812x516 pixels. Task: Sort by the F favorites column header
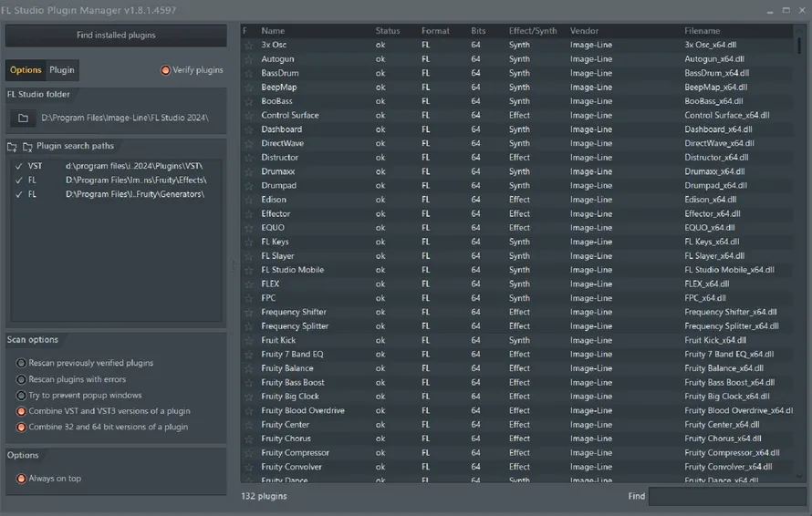coord(245,31)
